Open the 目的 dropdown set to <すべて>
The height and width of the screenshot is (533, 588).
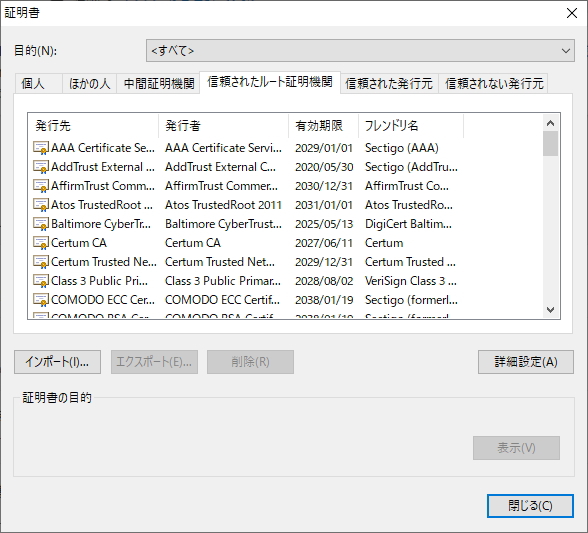(360, 51)
